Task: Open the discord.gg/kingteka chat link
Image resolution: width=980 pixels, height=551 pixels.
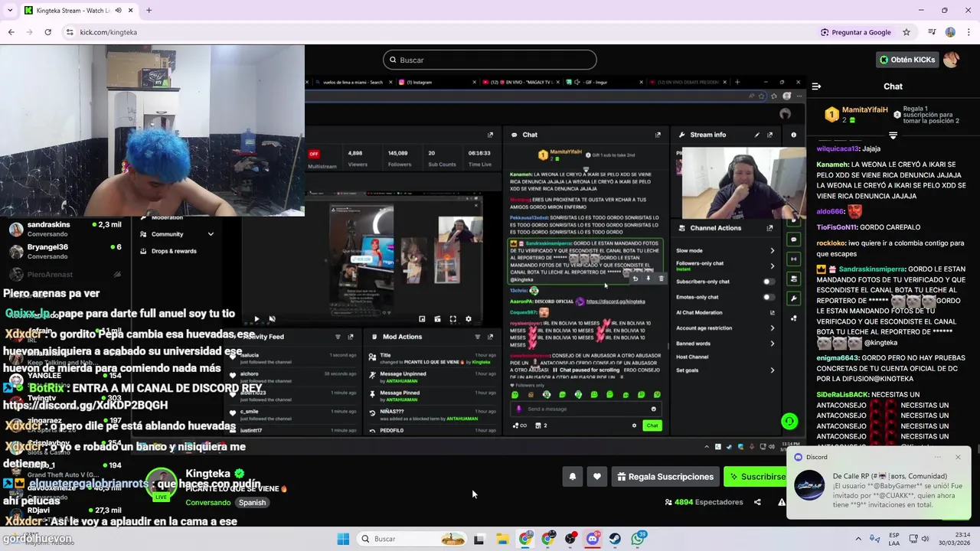Action: pos(616,302)
